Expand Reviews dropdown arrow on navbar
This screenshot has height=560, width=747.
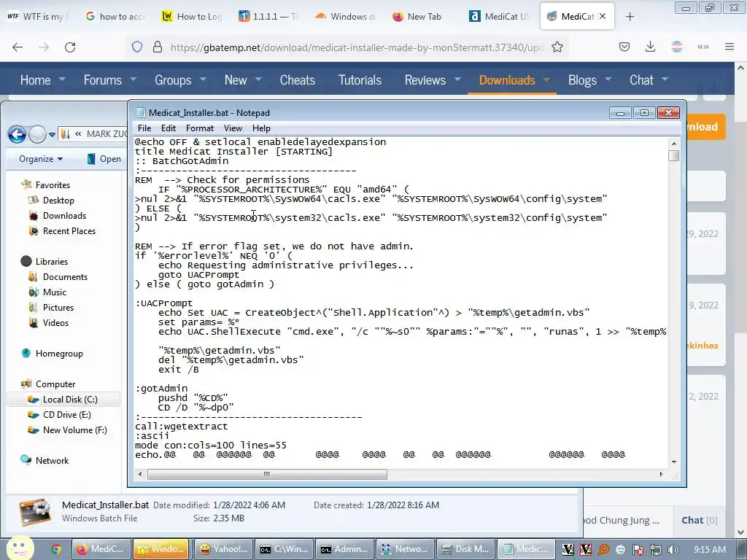[458, 79]
